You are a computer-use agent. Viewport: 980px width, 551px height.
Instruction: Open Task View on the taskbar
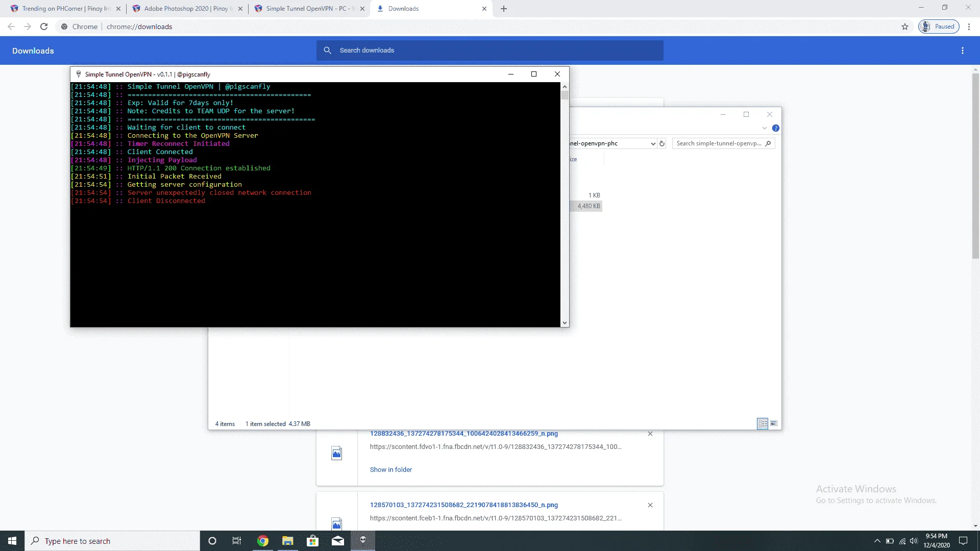pyautogui.click(x=237, y=541)
